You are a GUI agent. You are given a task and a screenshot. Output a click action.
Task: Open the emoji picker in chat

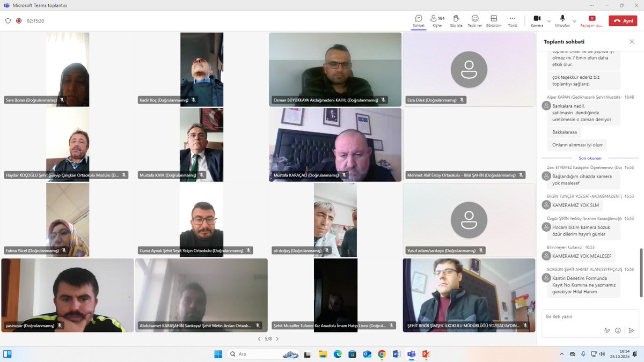point(618,330)
